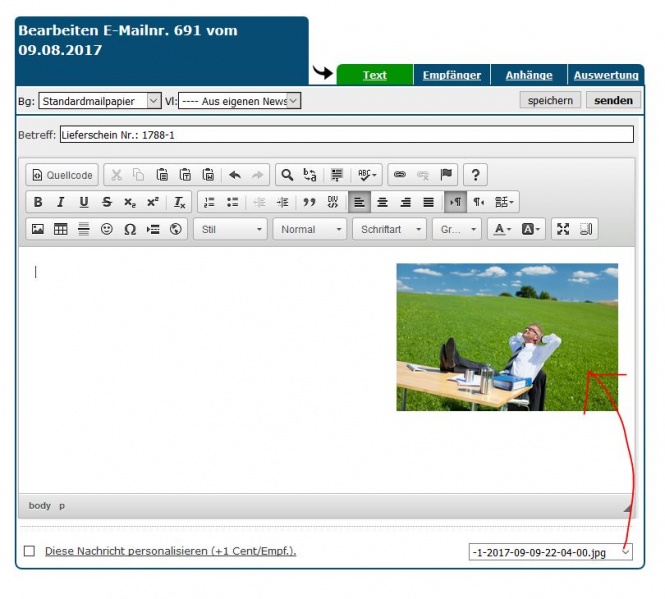Insert a table
Viewport: 665px width, 599px height.
click(61, 229)
